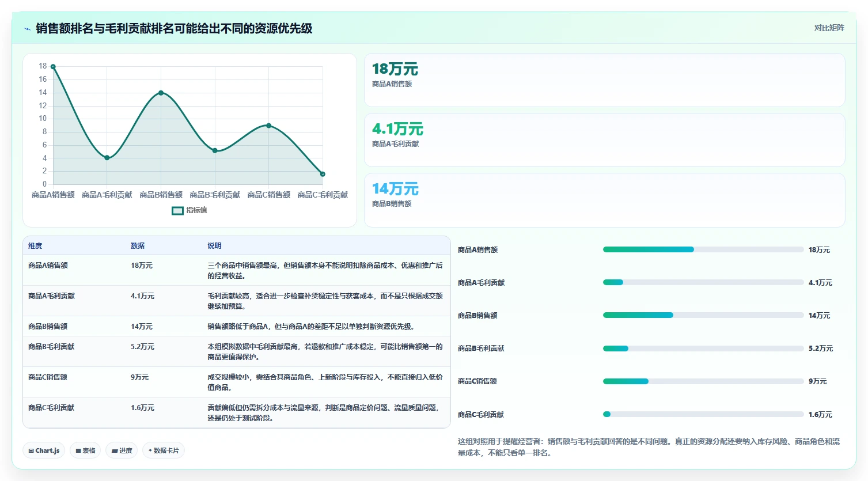Click the 说明 table column header
This screenshot has width=868, height=481.
point(214,245)
